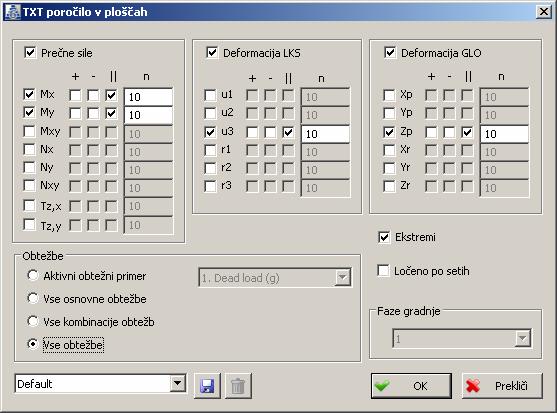Select Aktivni obtežni primer radio button

[x=33, y=276]
